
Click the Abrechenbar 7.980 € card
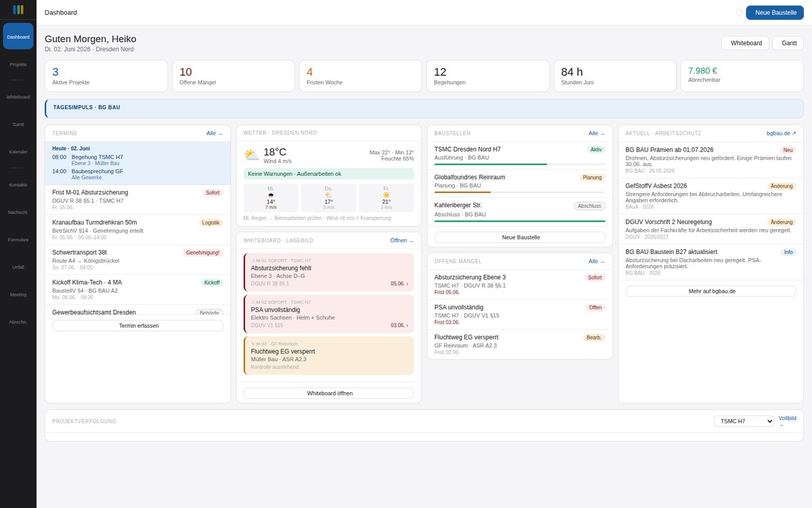tap(742, 76)
